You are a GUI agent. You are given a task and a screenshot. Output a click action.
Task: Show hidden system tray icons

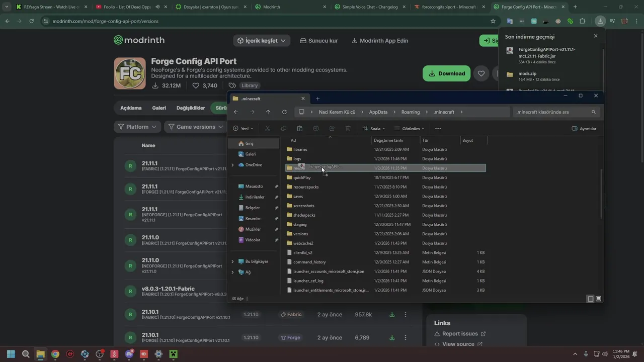point(575,354)
